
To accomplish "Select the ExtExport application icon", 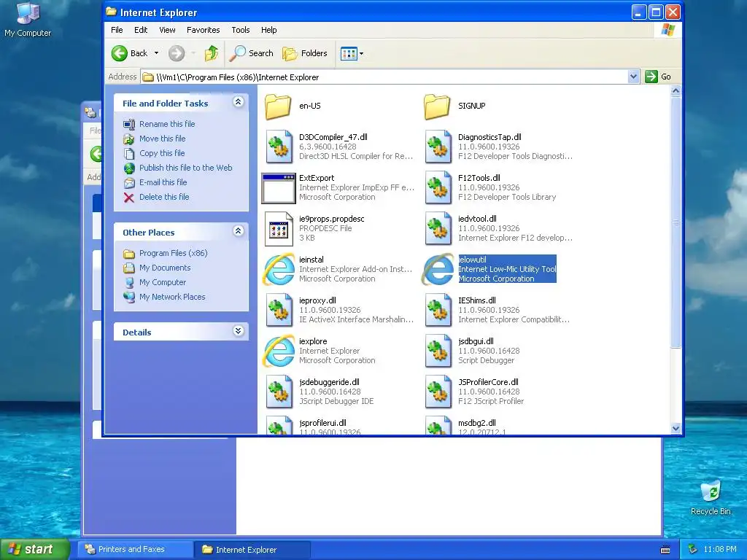I will click(x=279, y=188).
